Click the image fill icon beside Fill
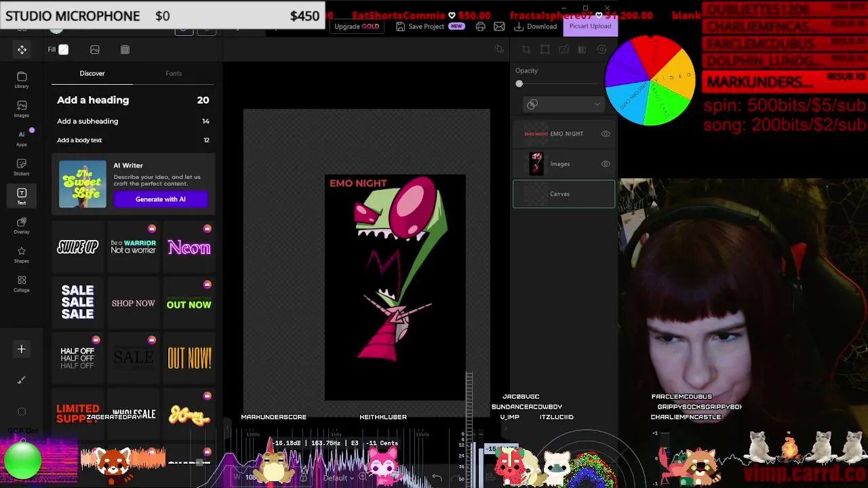The width and height of the screenshot is (868, 488). coord(95,49)
